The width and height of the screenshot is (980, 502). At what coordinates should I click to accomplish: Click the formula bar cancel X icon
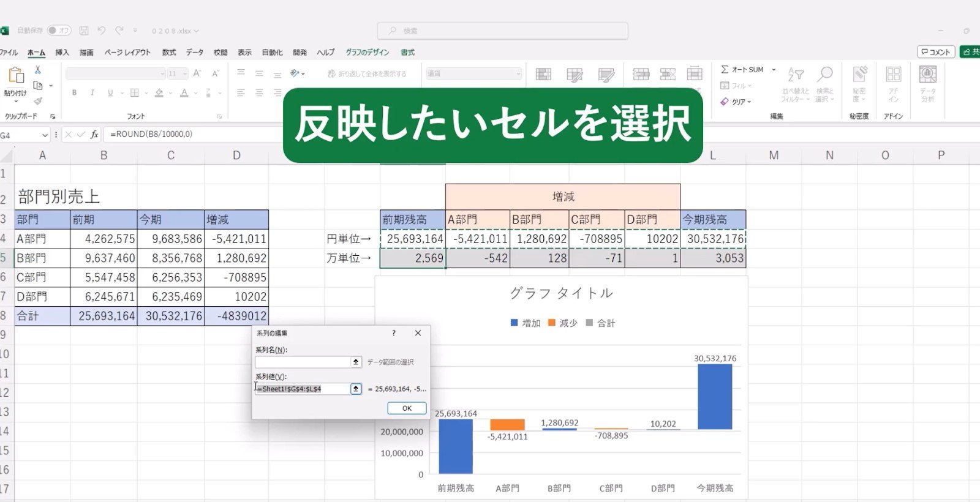coord(68,135)
